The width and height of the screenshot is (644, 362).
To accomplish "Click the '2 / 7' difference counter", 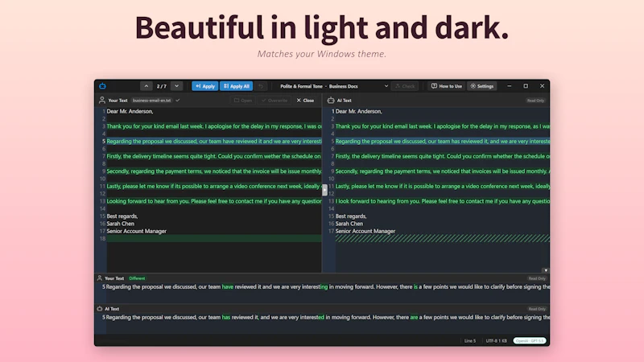I will coord(162,86).
